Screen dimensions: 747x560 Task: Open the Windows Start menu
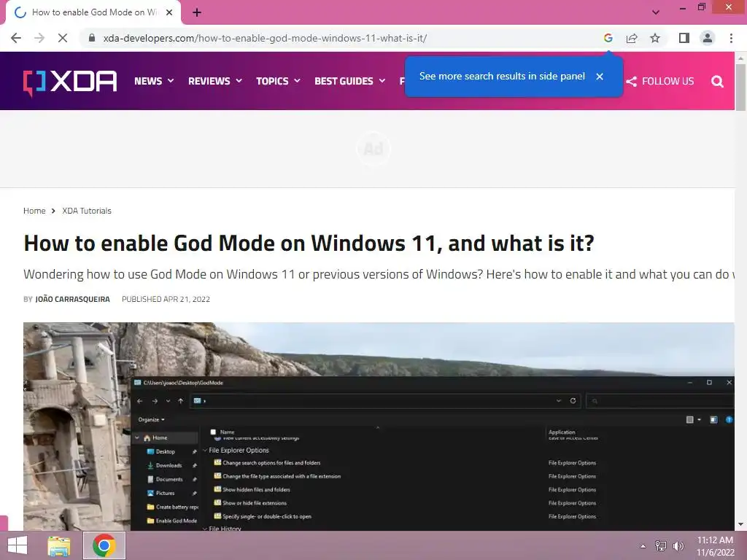(18, 545)
